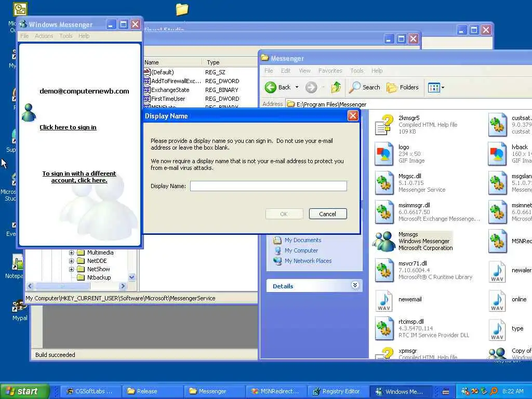The width and height of the screenshot is (532, 399).
Task: Click the messenger buddy status icon
Action: (x=29, y=113)
